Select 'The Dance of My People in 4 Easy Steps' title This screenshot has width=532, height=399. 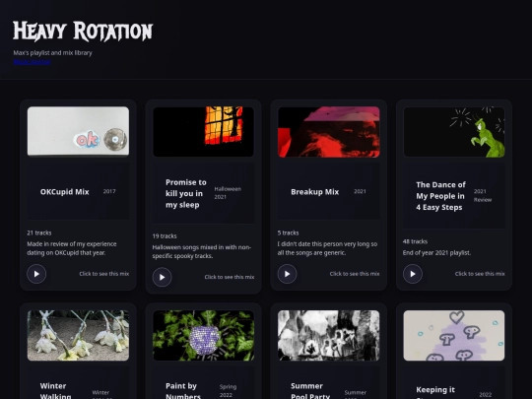(440, 196)
